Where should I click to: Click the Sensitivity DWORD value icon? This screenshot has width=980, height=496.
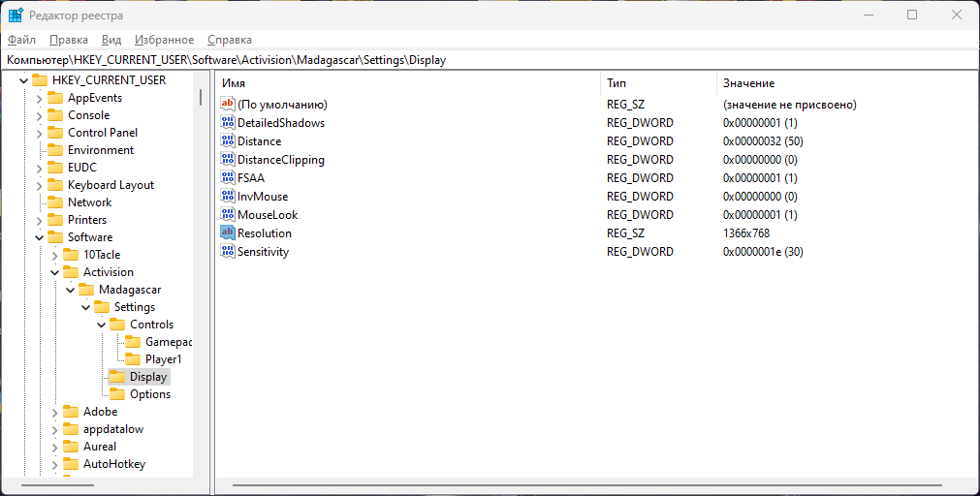tap(228, 252)
